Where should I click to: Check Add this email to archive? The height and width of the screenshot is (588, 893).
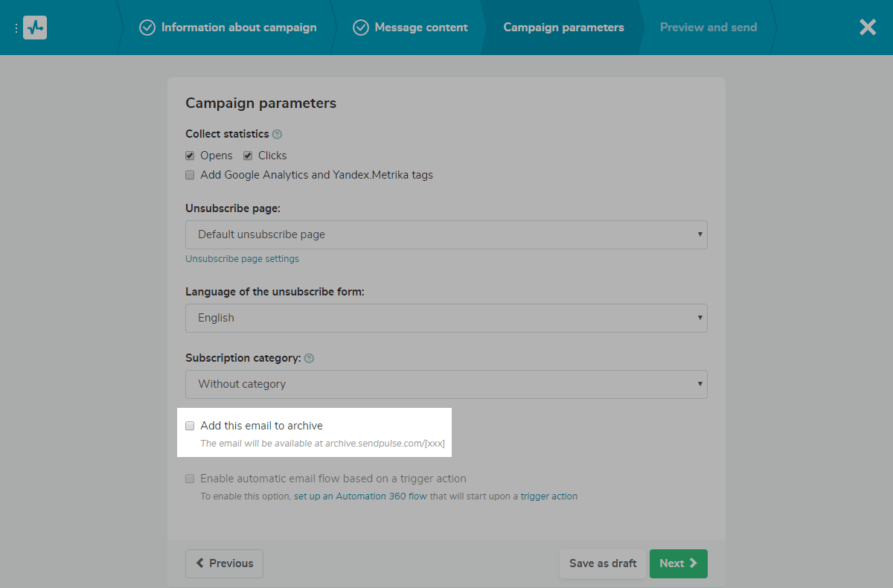click(191, 426)
